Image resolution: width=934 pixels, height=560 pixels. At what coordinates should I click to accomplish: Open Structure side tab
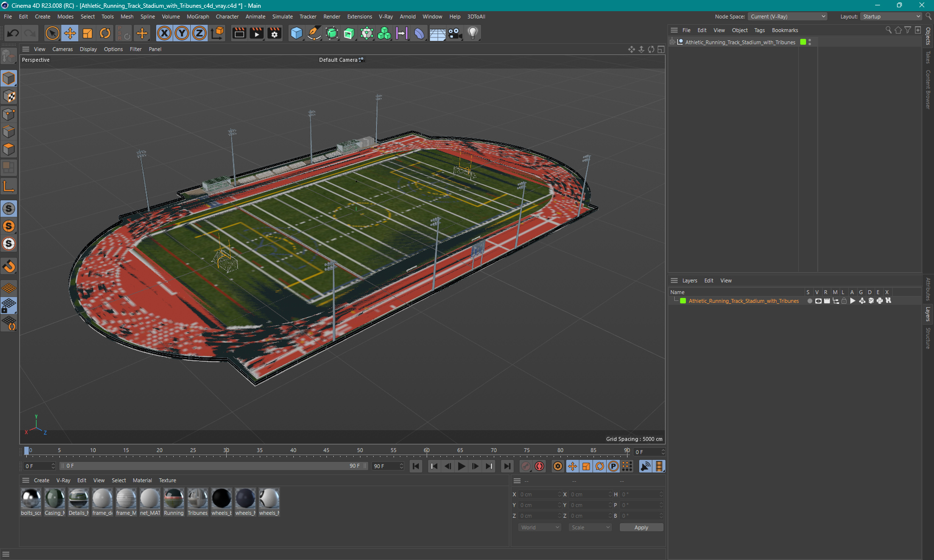tap(928, 338)
